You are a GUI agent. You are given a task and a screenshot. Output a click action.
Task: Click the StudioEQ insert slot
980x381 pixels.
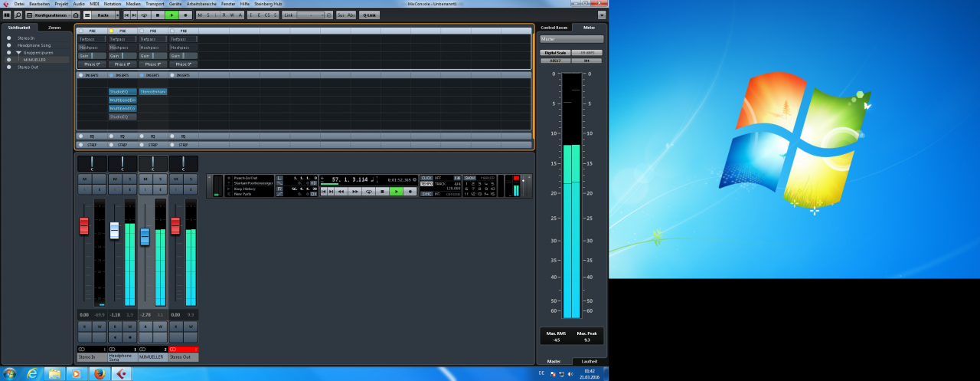click(122, 91)
